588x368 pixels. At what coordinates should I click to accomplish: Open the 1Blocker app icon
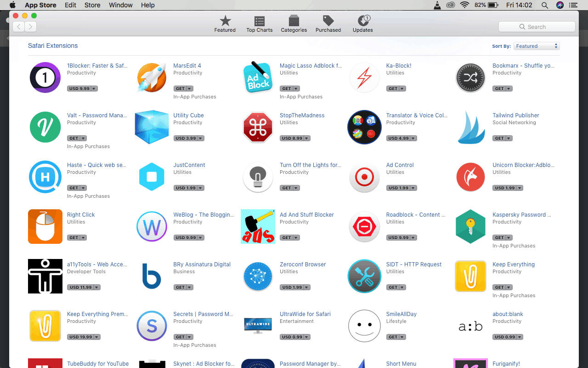(45, 77)
